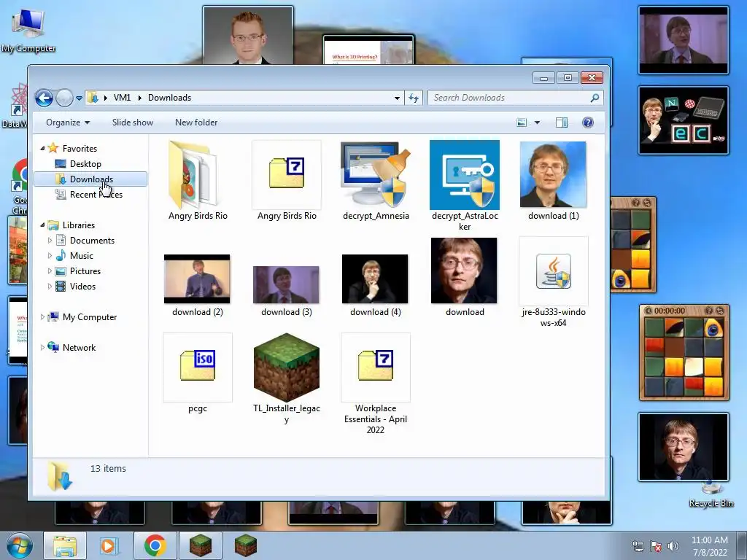This screenshot has width=747, height=560.
Task: Open the volume speaker tray icon
Action: tap(673, 546)
